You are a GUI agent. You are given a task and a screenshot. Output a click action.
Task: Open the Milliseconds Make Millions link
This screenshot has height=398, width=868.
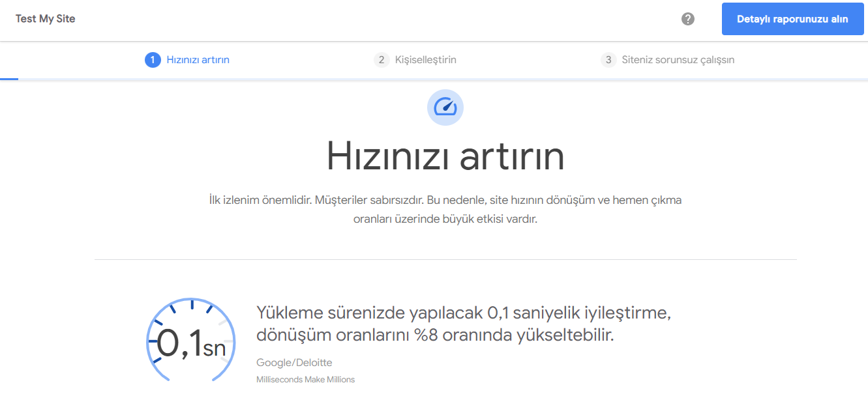pos(305,379)
